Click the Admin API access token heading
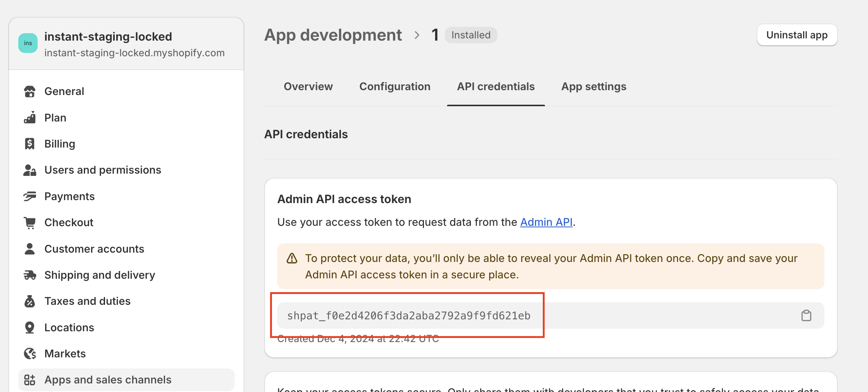The width and height of the screenshot is (868, 392). coord(344,199)
